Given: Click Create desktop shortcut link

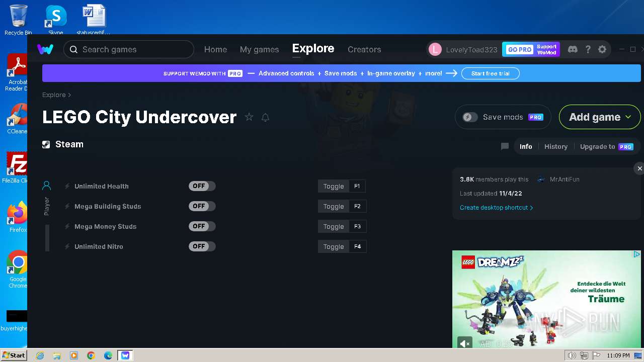Looking at the screenshot, I should [x=496, y=207].
